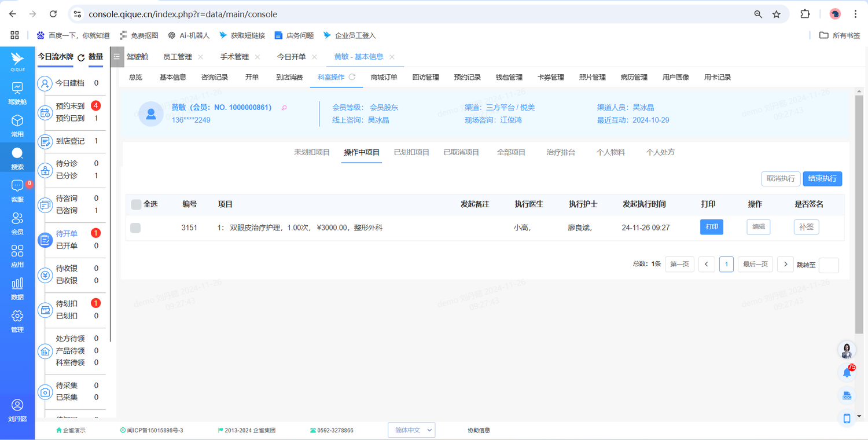Open the 病历管理 tab
Screen dimensions: 868x440
(634, 77)
